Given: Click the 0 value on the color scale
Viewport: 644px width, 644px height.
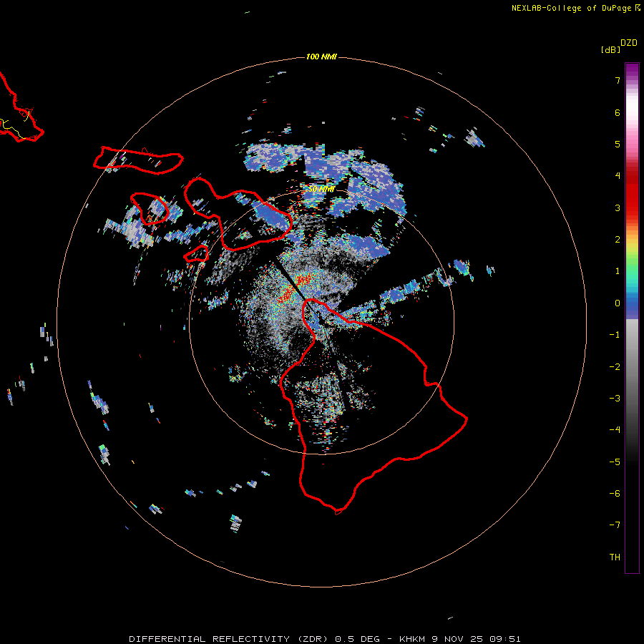Looking at the screenshot, I should click(x=618, y=303).
